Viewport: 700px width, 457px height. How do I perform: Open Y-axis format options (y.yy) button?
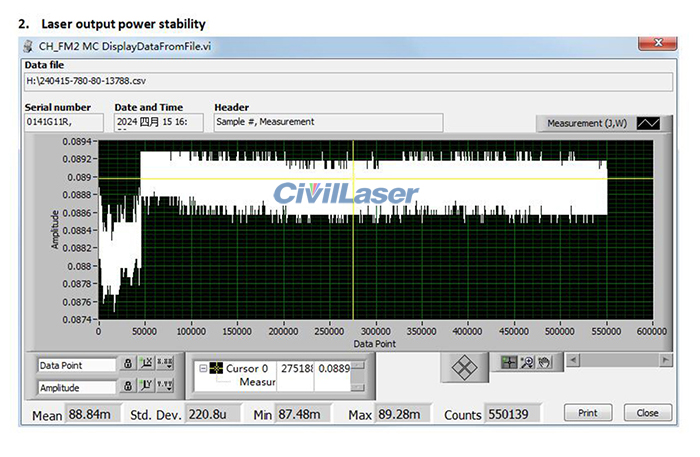coord(165,386)
